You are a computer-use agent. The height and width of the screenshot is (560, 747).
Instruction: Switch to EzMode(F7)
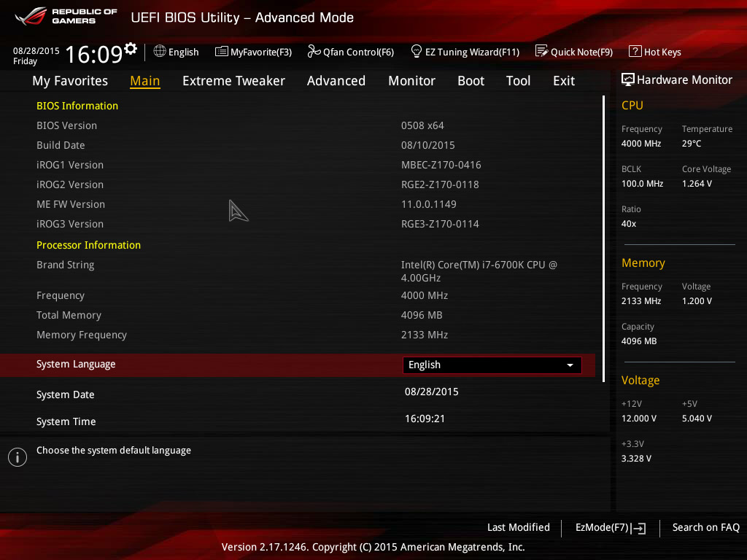[611, 528]
